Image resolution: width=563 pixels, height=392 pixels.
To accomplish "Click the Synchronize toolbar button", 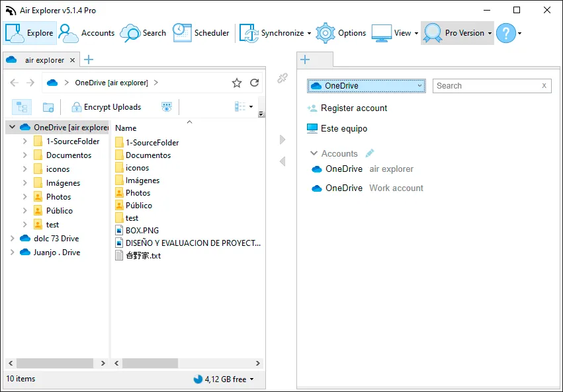I will click(x=272, y=33).
